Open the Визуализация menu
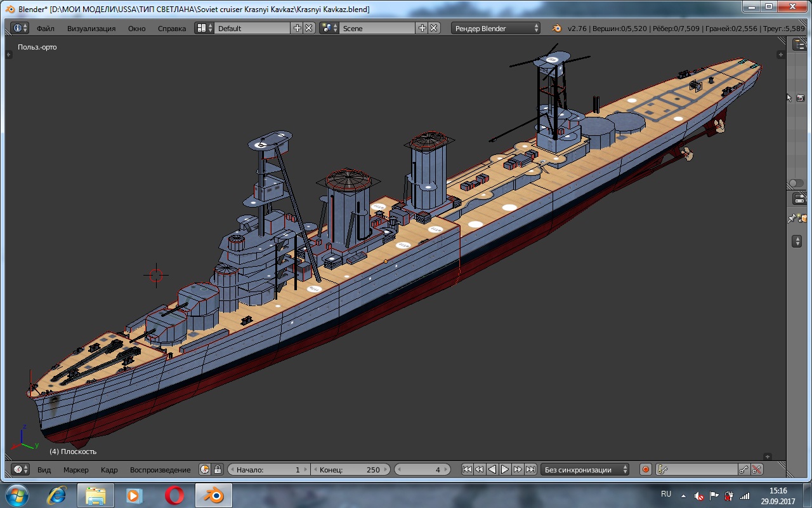Viewport: 812px width, 508px height. [x=91, y=28]
